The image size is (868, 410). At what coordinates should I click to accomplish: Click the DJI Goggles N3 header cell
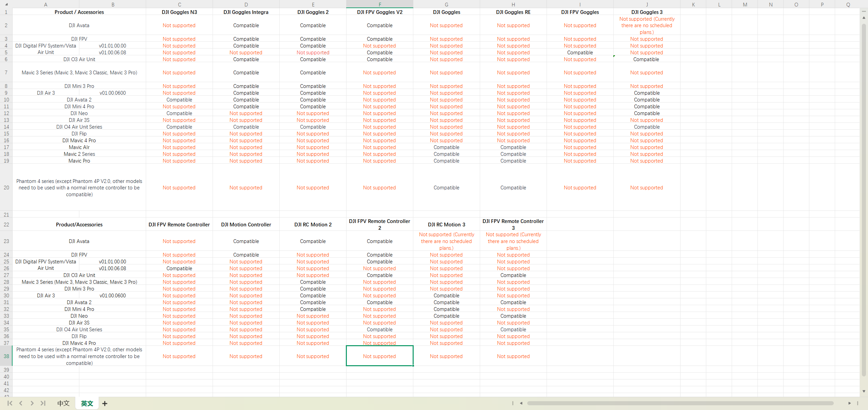pyautogui.click(x=179, y=12)
